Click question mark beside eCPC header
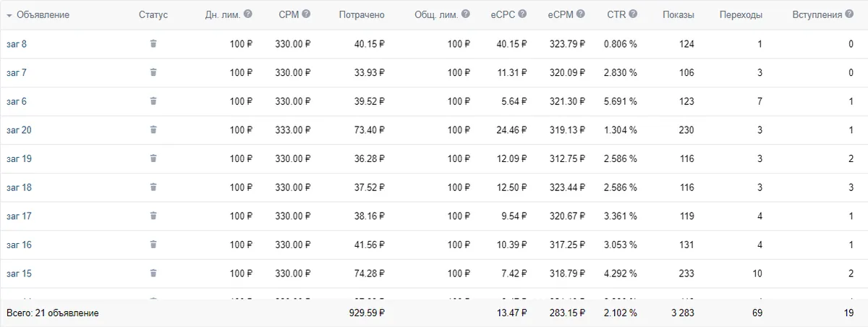 coord(522,14)
